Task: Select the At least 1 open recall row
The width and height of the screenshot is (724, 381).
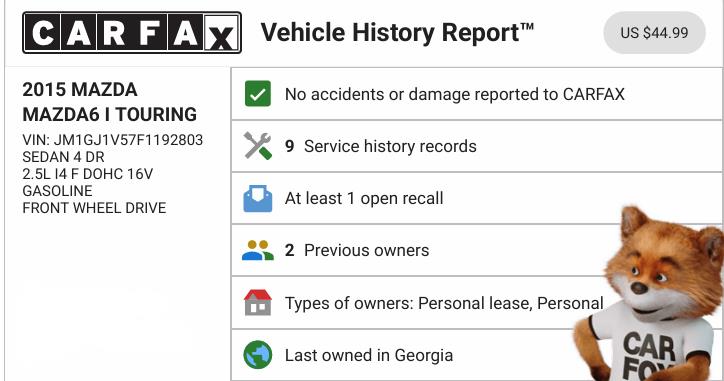Action: 477,199
